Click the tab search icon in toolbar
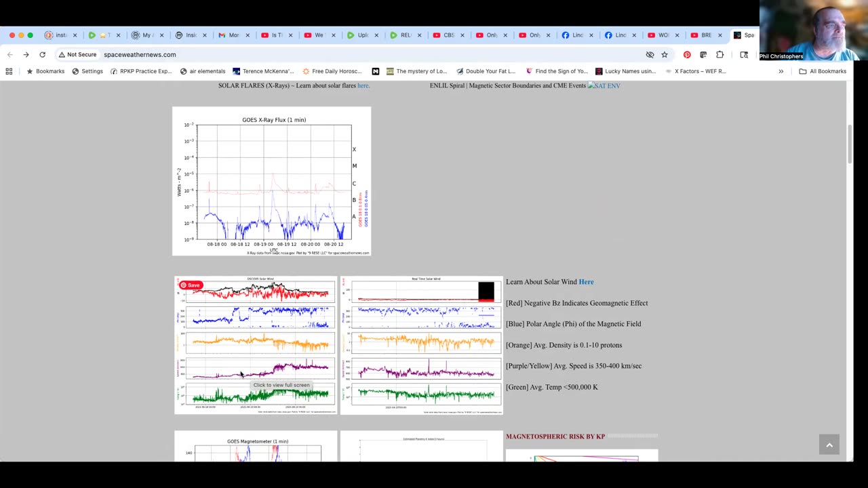868x488 pixels. click(744, 54)
